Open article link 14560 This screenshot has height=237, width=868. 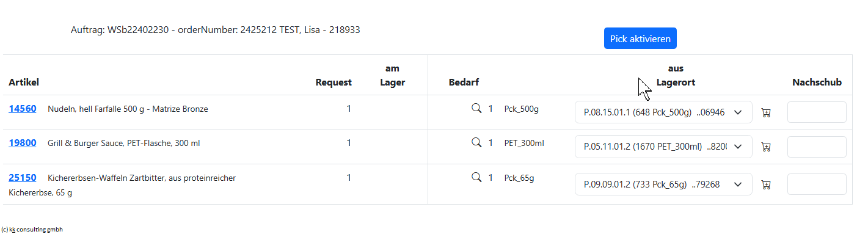tap(22, 109)
